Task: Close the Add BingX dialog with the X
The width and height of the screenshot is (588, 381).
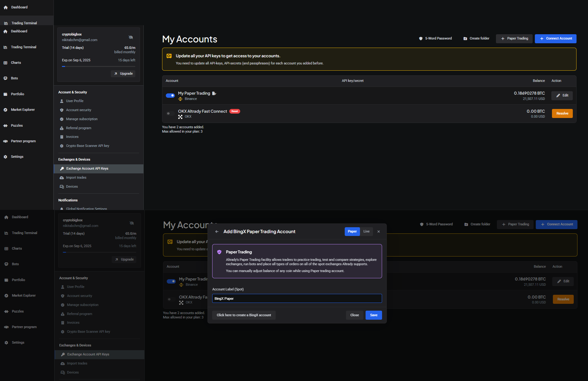Action: coord(379,232)
